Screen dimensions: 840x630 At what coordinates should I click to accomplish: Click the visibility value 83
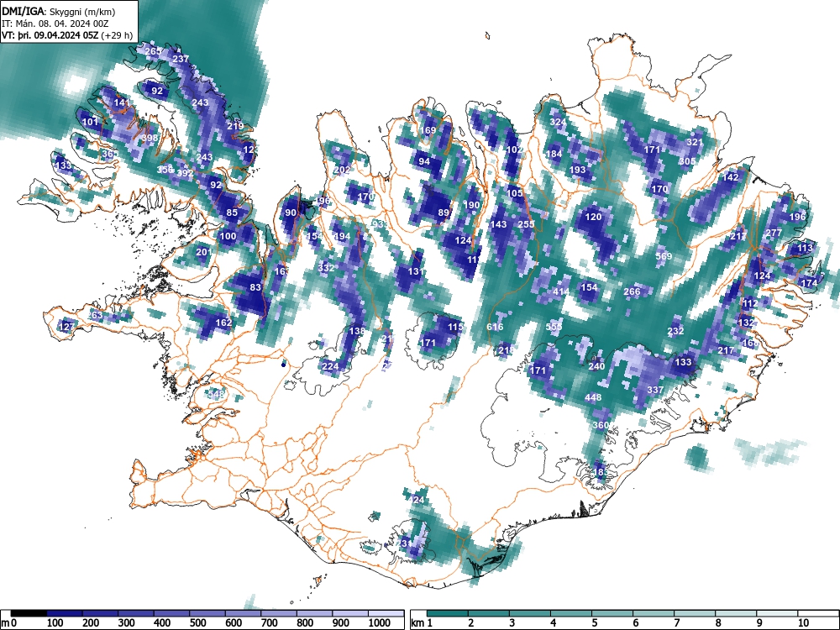255,287
